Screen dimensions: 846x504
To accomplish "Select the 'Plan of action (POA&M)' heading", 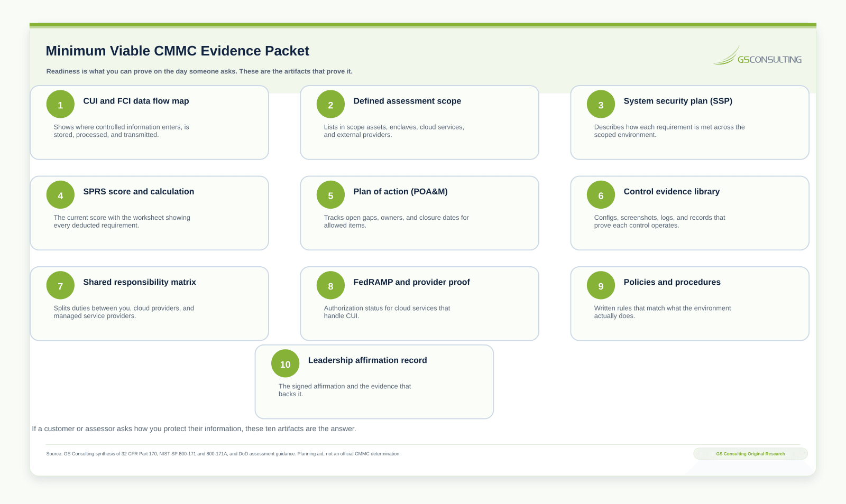I will (x=400, y=192).
